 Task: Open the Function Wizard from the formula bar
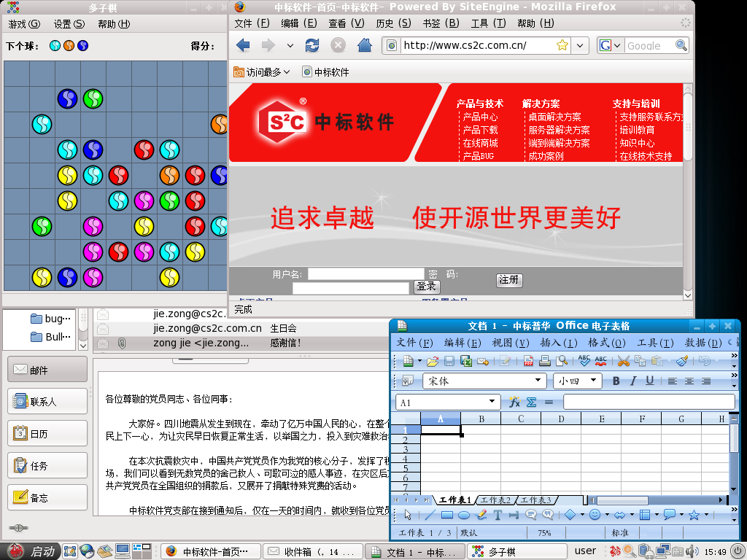point(514,402)
